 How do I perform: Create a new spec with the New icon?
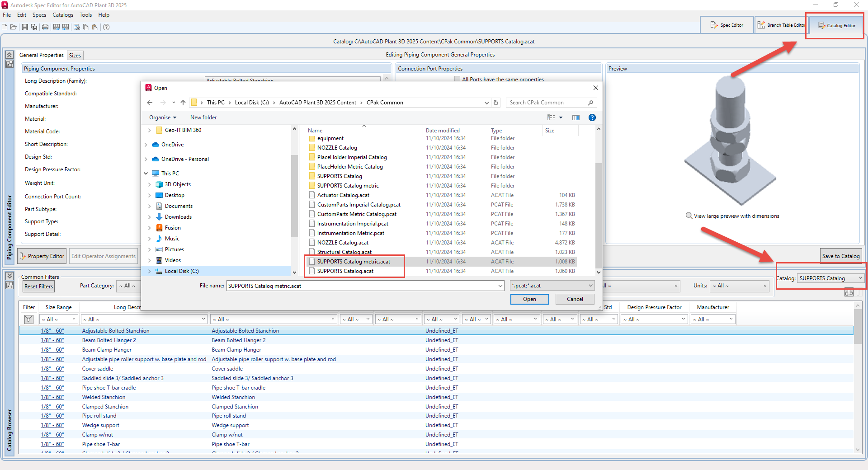(x=5, y=27)
